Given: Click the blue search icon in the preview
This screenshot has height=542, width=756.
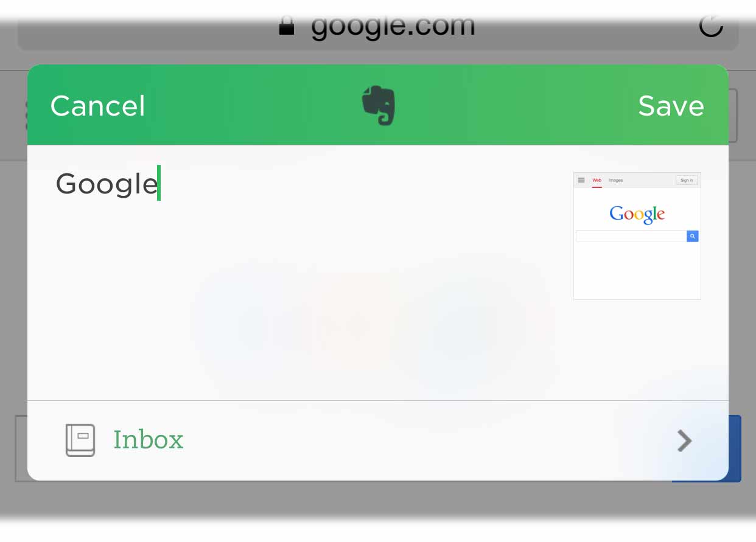Looking at the screenshot, I should pos(693,236).
